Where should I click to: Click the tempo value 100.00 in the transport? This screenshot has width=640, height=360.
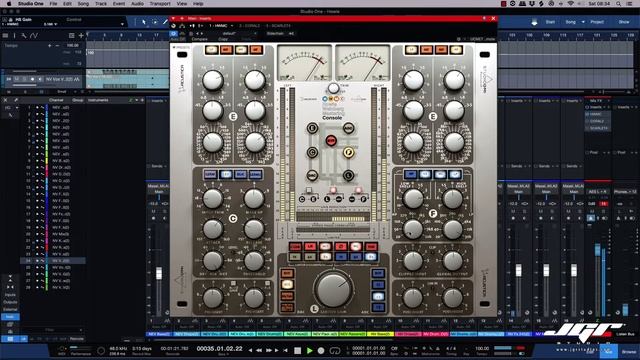[x=482, y=349]
